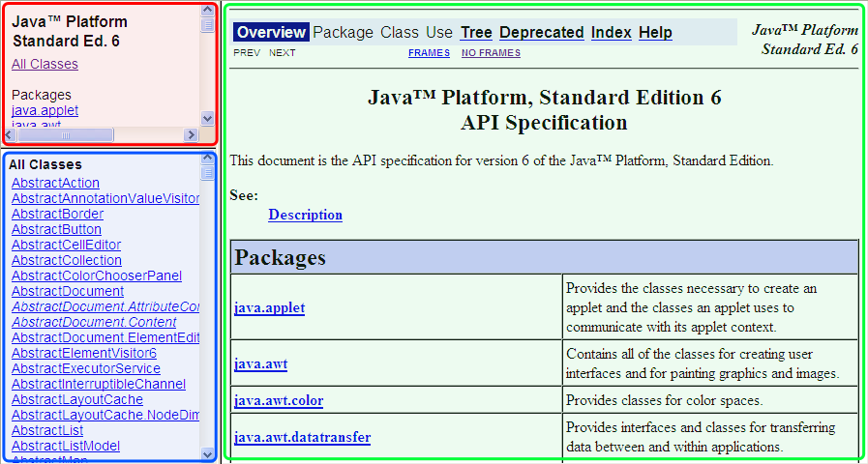Screen dimensions: 868x464
Task: Click 'Provides classes for color spaces.' description
Action: pos(664,400)
